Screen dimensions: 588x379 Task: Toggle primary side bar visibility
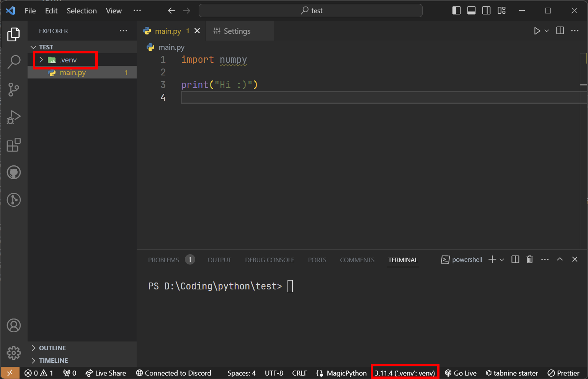[456, 11]
